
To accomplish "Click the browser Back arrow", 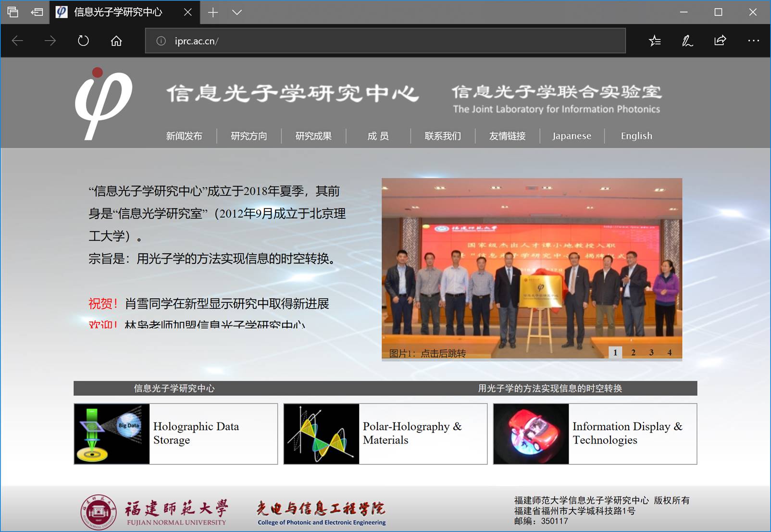I will tap(17, 41).
